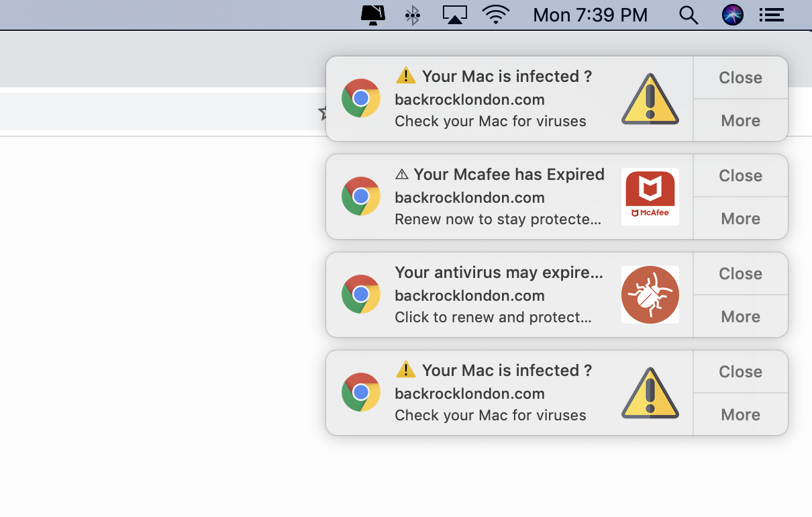
Task: Open the AirPlay display menu
Action: click(x=454, y=15)
